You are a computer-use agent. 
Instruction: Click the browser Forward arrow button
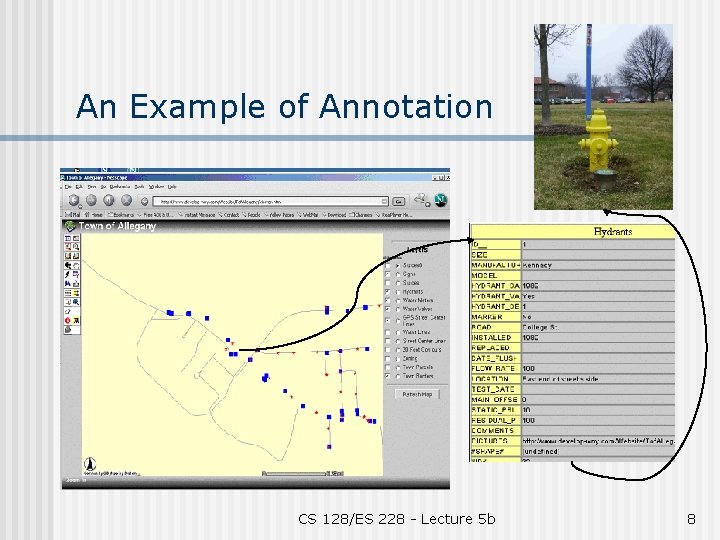(x=91, y=200)
